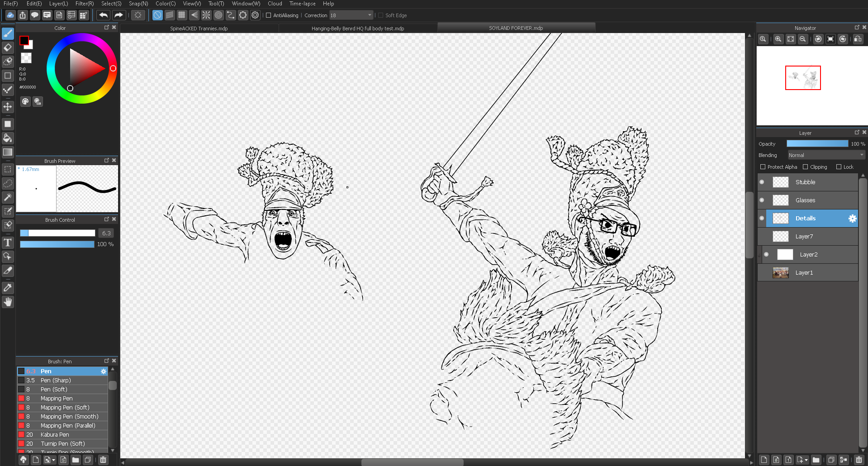Hide the Stubble layer visibility

(762, 182)
